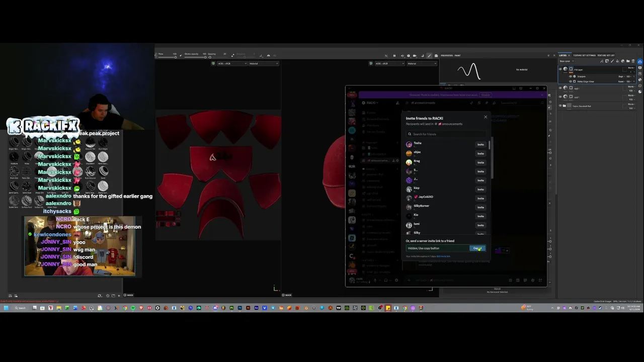The image size is (644, 362).
Task: Select the Fill Layer material thumbnail
Action: (566, 69)
